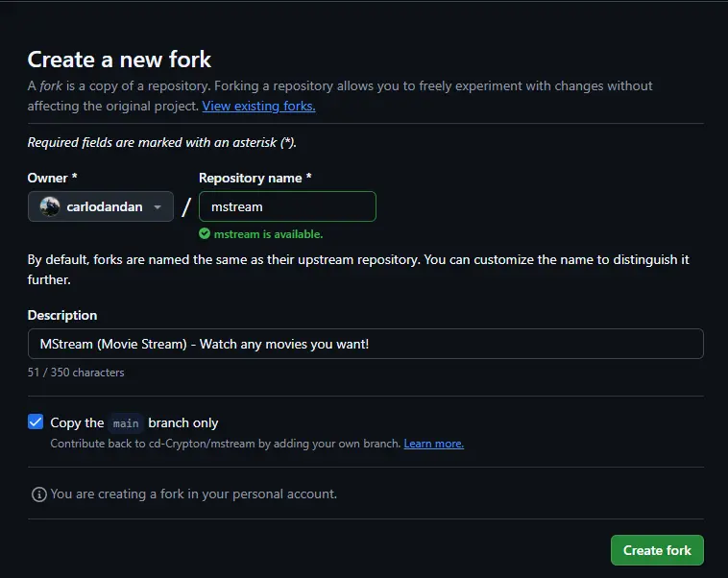Open the Learn more link
The width and height of the screenshot is (728, 578).
pyautogui.click(x=434, y=444)
